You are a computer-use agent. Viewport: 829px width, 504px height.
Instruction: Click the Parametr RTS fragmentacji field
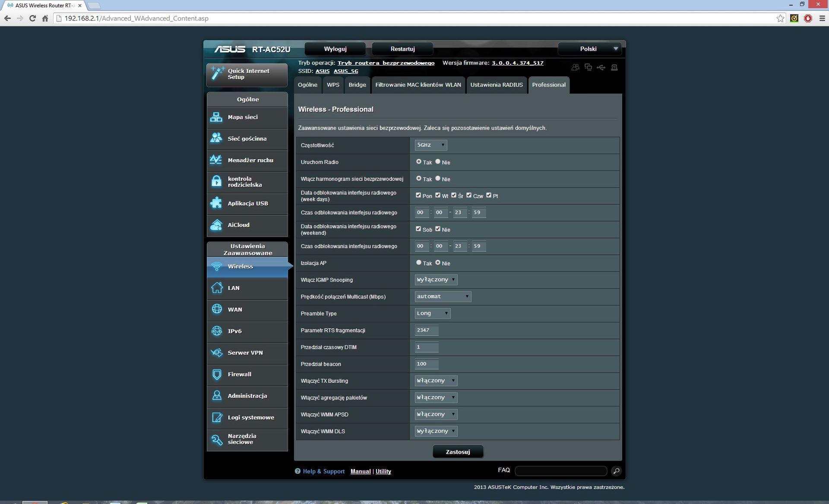(x=427, y=331)
